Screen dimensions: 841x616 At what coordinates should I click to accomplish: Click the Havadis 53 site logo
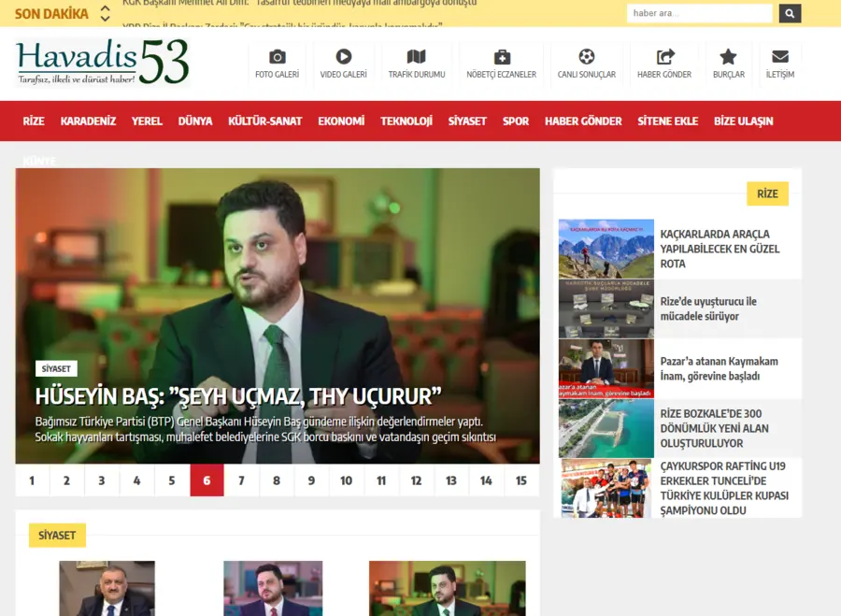tap(103, 62)
